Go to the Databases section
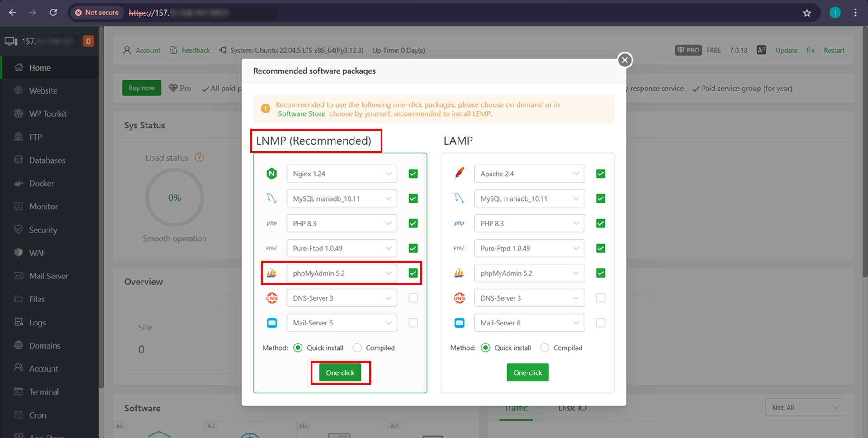 [47, 160]
